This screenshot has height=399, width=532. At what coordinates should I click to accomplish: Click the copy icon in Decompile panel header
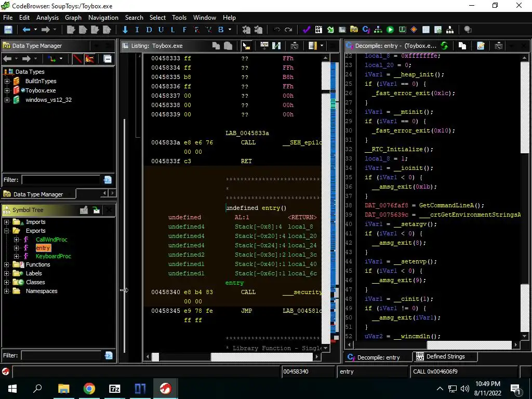pos(462,46)
